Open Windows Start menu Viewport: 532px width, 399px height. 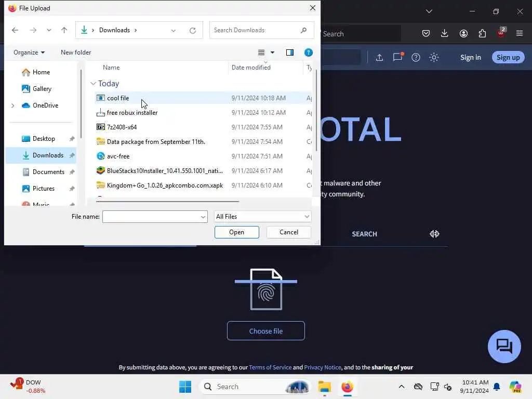(x=185, y=387)
